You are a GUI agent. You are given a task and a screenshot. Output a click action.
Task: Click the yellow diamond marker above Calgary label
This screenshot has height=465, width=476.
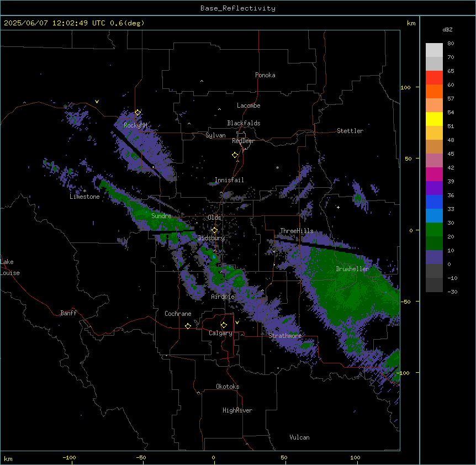tap(224, 325)
